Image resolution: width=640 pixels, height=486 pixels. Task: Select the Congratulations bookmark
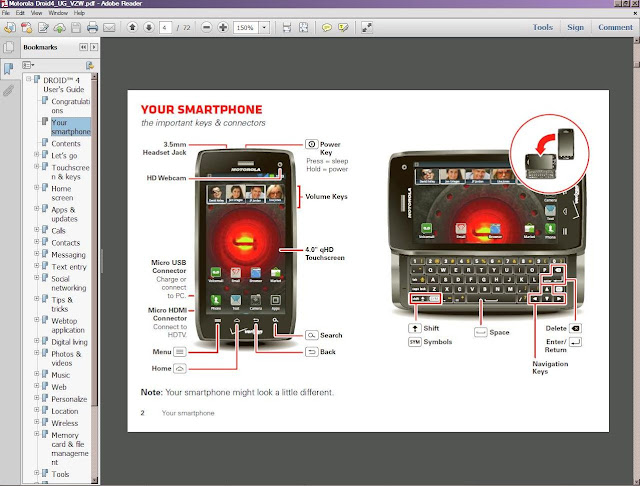tap(71, 106)
